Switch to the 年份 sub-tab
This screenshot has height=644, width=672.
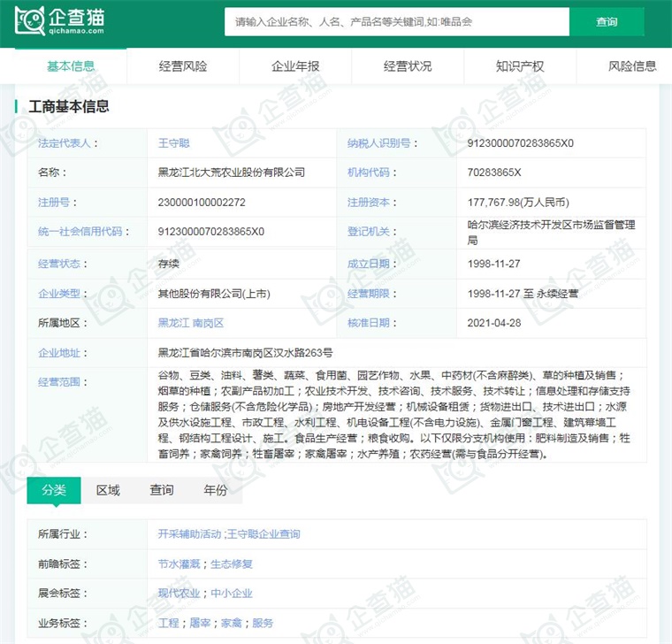[215, 490]
